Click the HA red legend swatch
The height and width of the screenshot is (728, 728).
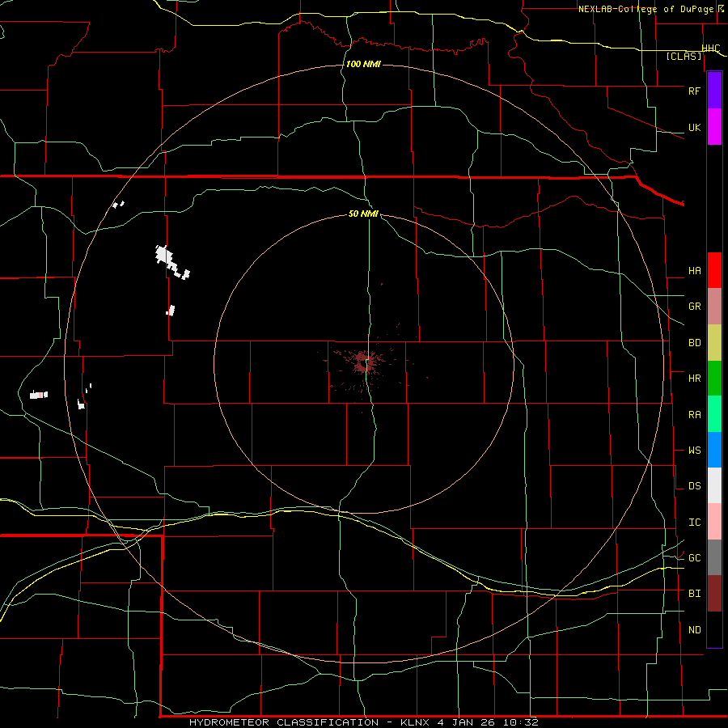tap(714, 270)
